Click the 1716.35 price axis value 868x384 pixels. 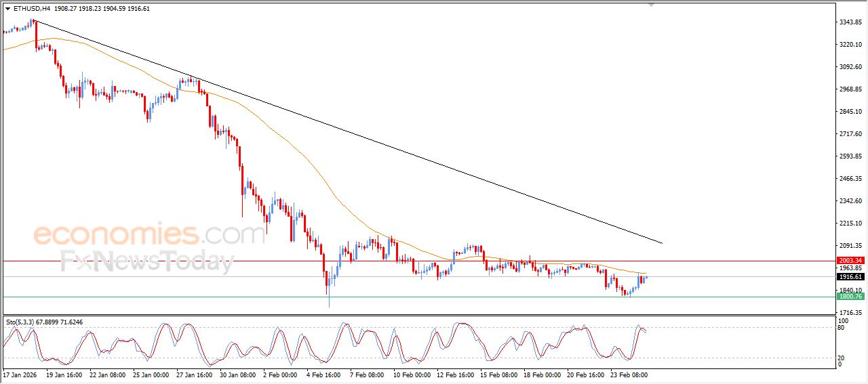(x=850, y=313)
